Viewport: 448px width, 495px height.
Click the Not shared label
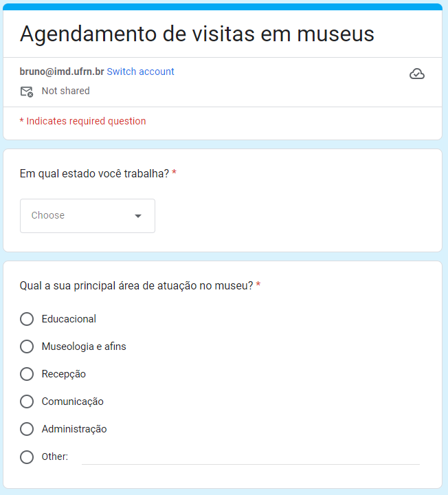[x=66, y=91]
